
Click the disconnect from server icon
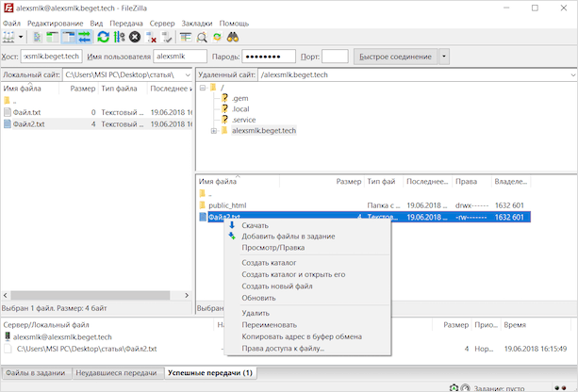click(x=151, y=38)
